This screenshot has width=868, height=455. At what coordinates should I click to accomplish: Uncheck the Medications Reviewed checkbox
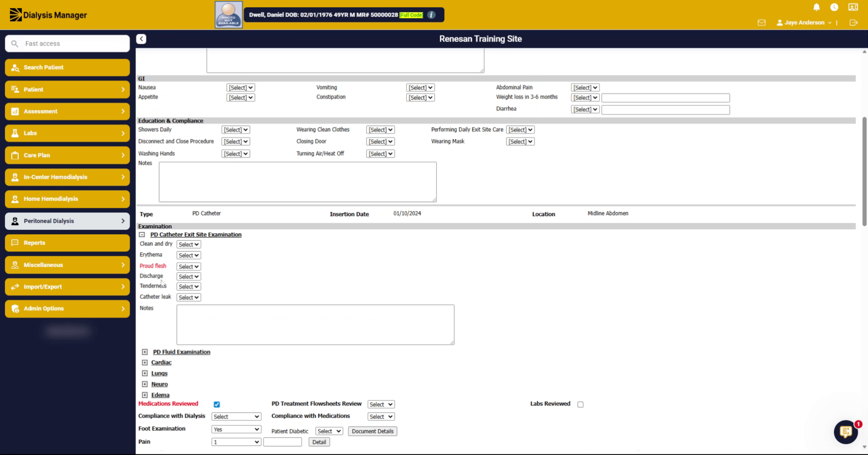pos(217,404)
